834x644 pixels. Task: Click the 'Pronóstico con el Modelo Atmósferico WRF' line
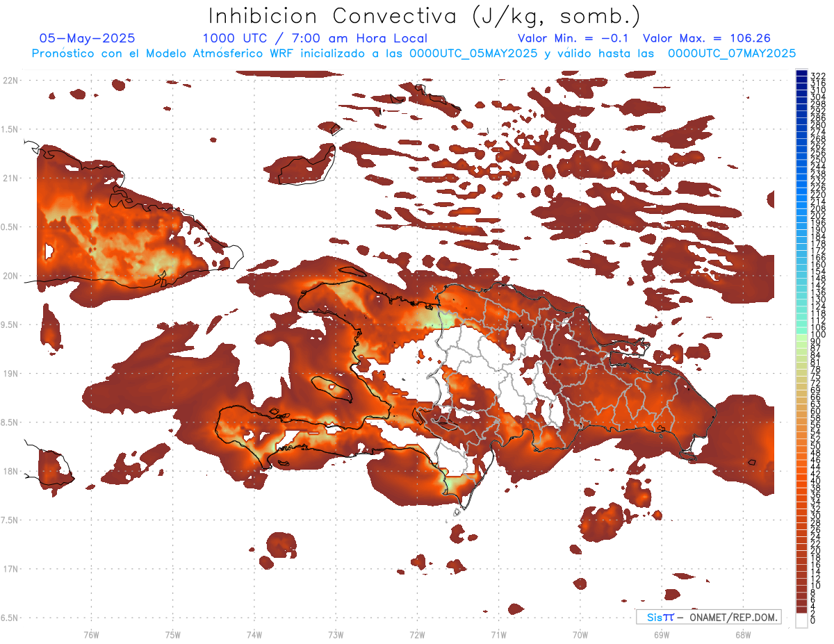414,53
